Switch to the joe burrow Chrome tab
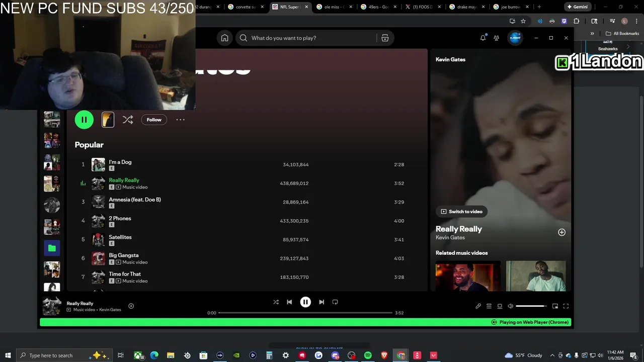The image size is (644, 362). point(511,7)
